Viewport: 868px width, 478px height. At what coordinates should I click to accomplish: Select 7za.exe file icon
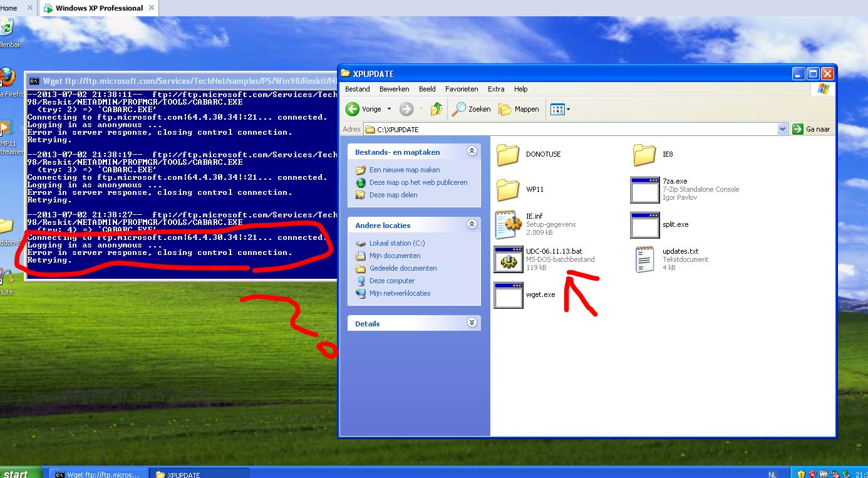644,189
